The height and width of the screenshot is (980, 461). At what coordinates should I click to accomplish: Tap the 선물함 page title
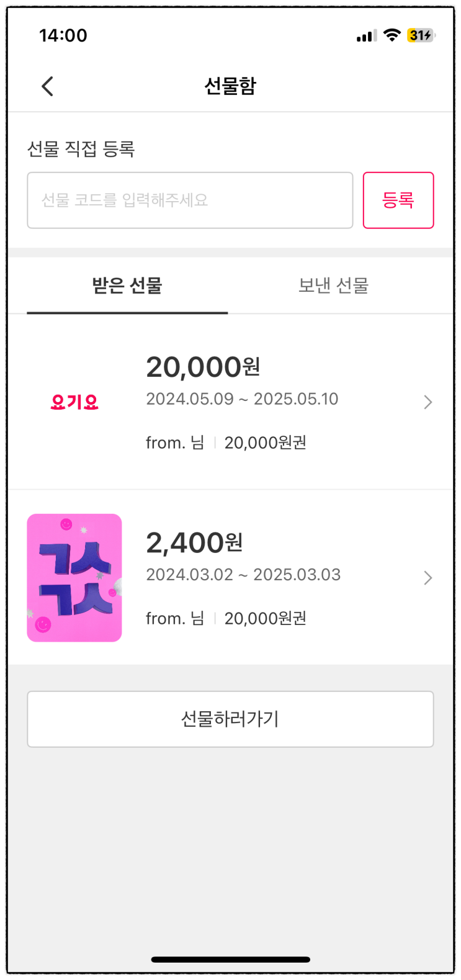click(x=230, y=86)
